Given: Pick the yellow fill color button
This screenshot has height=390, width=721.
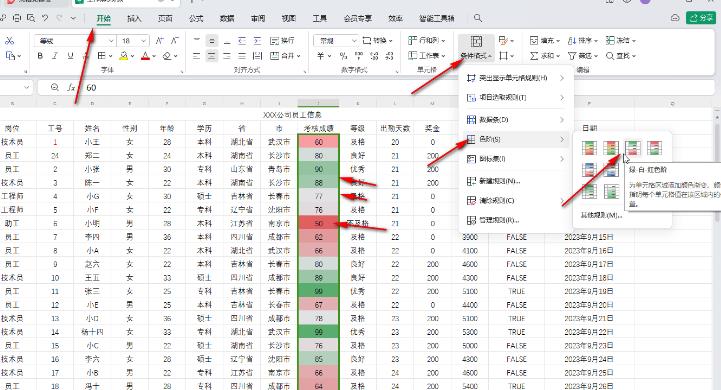Looking at the screenshot, I should (123, 56).
